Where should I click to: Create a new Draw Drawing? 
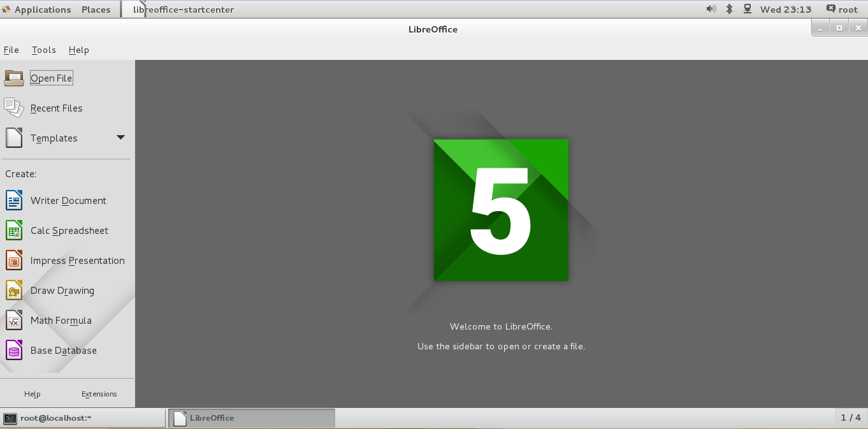tap(62, 291)
